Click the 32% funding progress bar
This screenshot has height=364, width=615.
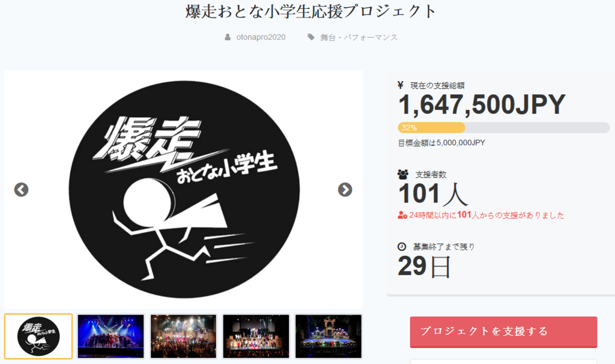pos(504,127)
